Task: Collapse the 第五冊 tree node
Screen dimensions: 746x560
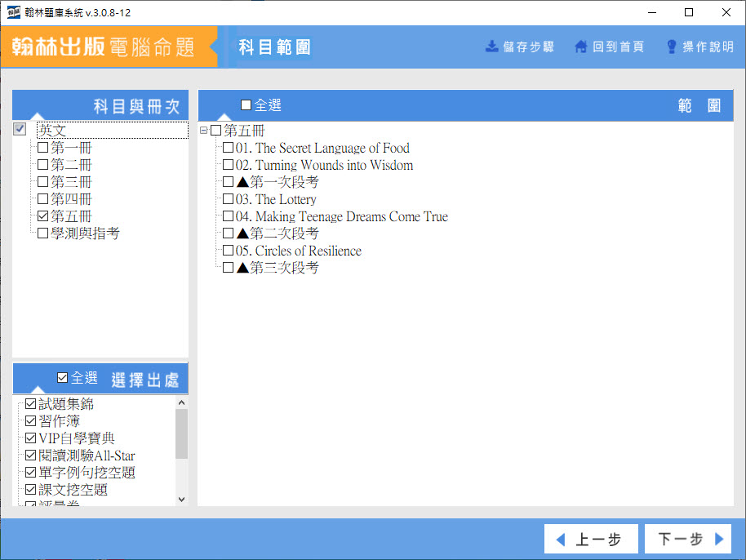Action: [203, 131]
